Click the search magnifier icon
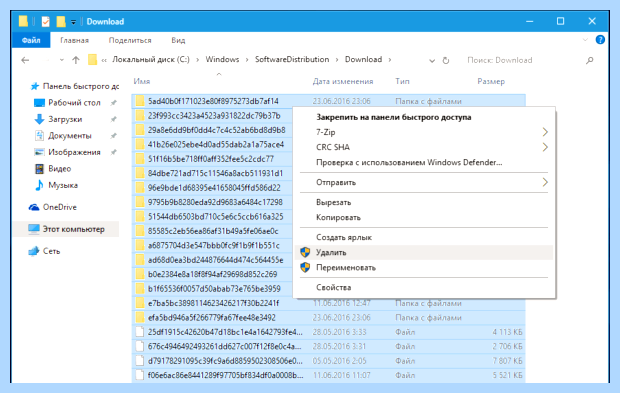Image resolution: width=620 pixels, height=393 pixels. click(590, 60)
